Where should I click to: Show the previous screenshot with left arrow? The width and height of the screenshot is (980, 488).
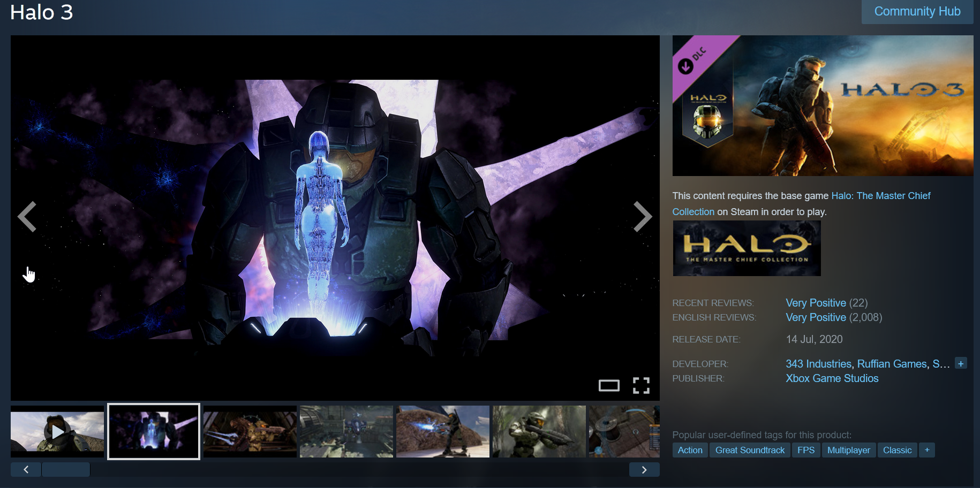click(27, 217)
